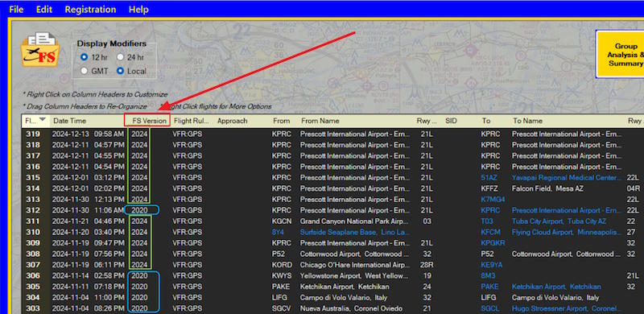Select flight number 305

(33, 287)
